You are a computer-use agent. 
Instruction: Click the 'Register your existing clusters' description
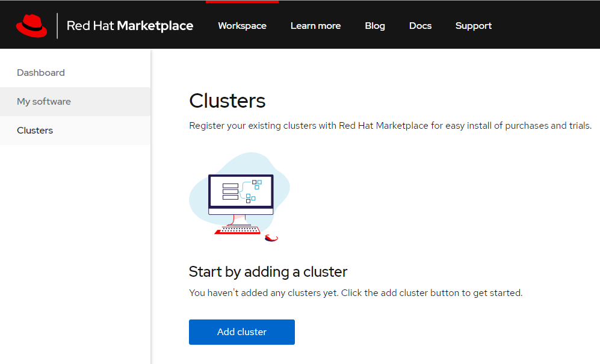(x=390, y=126)
